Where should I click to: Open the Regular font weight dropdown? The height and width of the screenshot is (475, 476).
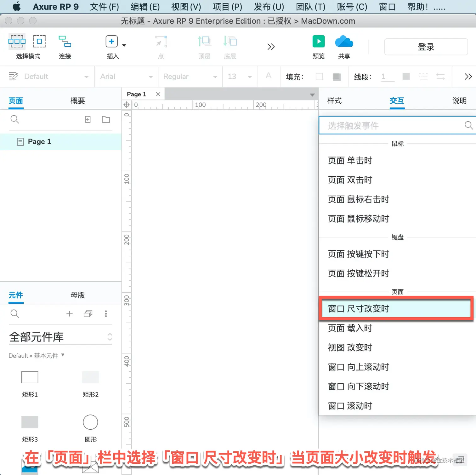point(190,77)
